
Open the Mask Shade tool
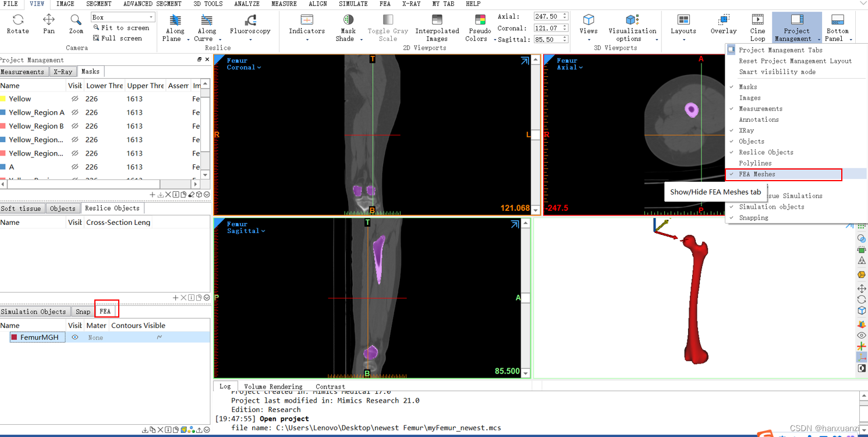348,28
